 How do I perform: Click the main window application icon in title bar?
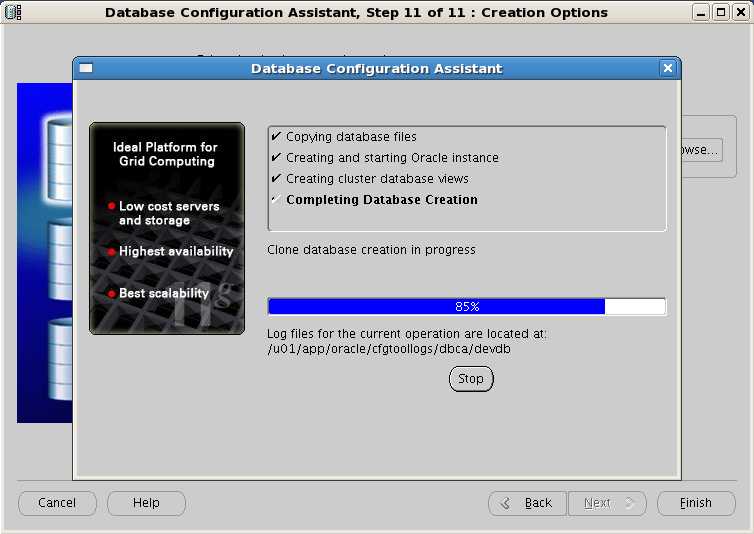point(13,12)
